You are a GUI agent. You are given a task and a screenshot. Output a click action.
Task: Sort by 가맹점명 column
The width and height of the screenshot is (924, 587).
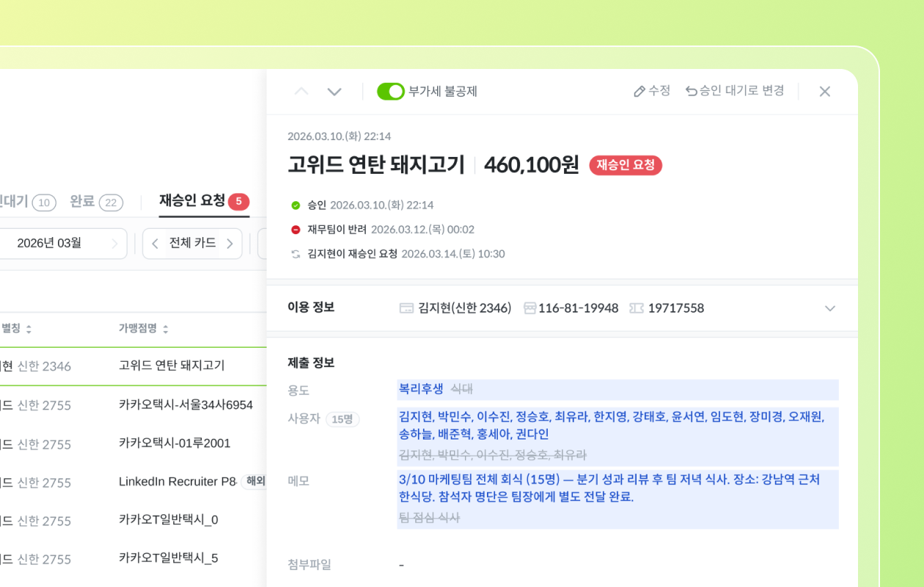[144, 329]
